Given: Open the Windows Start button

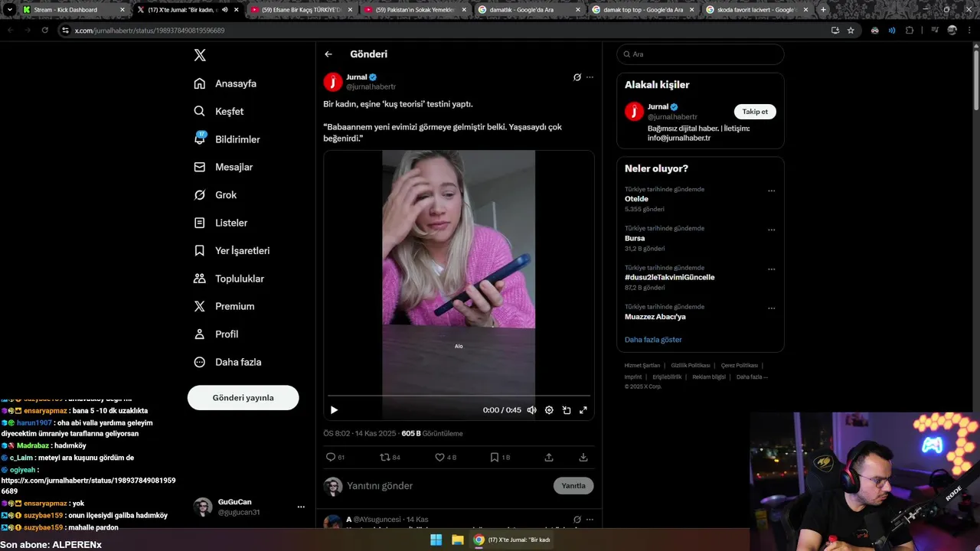Looking at the screenshot, I should [436, 540].
